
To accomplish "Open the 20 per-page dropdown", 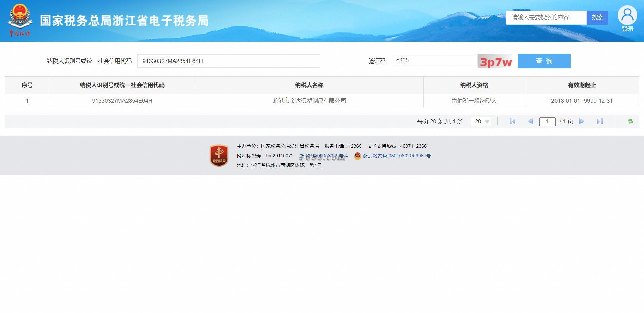I will point(480,121).
